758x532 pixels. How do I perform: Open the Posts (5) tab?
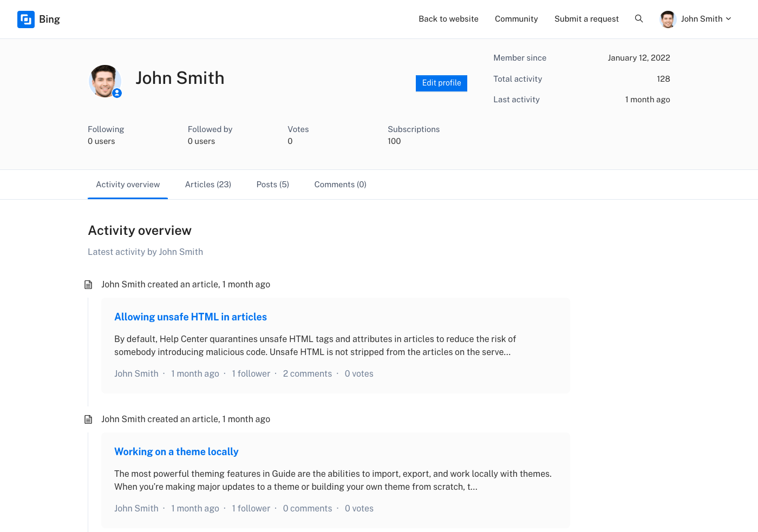272,185
